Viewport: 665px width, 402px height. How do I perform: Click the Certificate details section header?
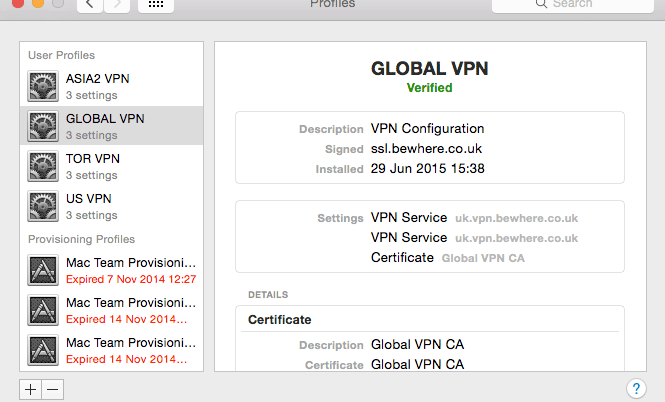click(279, 320)
